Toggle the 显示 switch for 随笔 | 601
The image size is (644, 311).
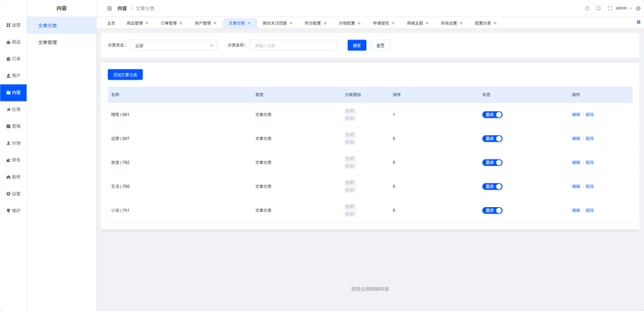point(492,114)
